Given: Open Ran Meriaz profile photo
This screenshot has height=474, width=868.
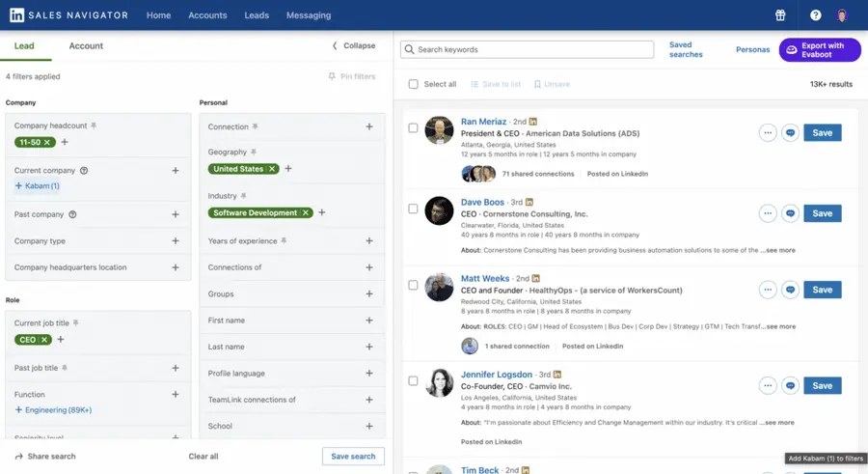Looking at the screenshot, I should coord(439,130).
